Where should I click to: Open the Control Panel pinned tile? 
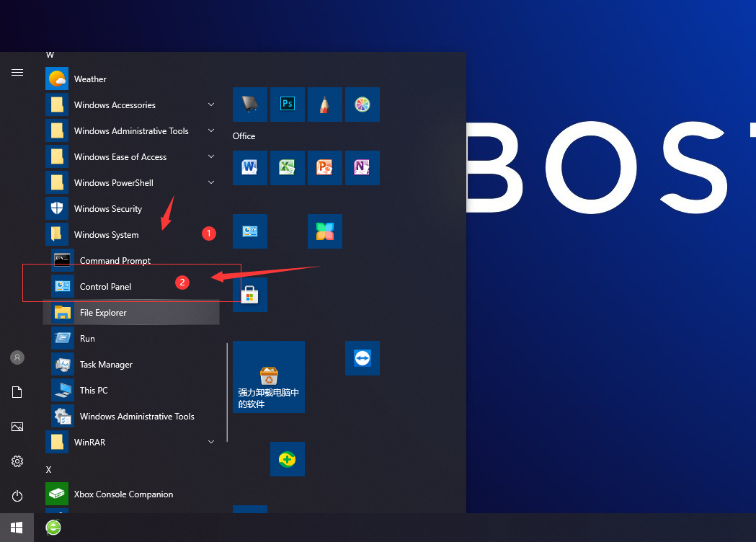[x=250, y=231]
